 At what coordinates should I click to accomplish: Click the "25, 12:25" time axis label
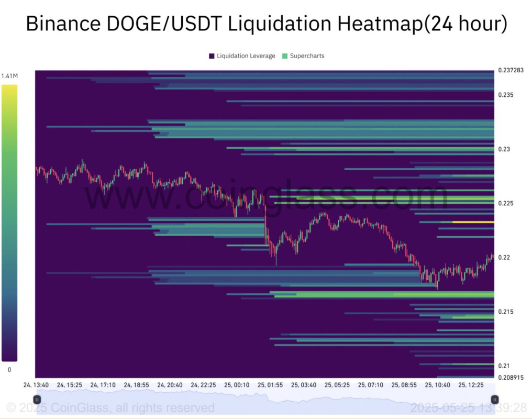471,385
